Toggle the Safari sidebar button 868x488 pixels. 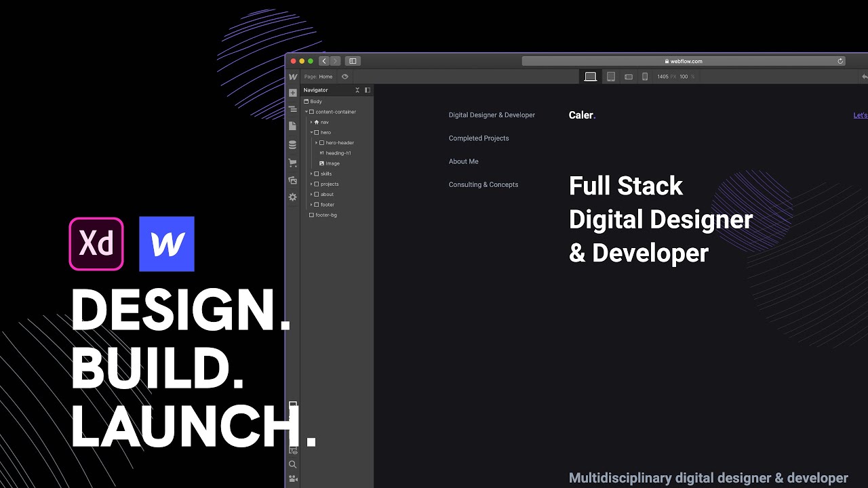point(353,61)
